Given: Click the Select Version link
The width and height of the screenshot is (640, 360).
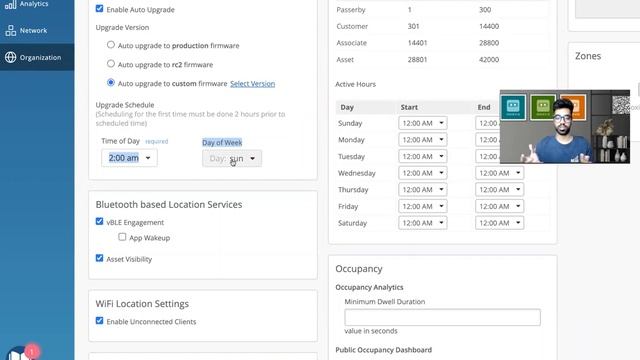Looking at the screenshot, I should pyautogui.click(x=252, y=84).
